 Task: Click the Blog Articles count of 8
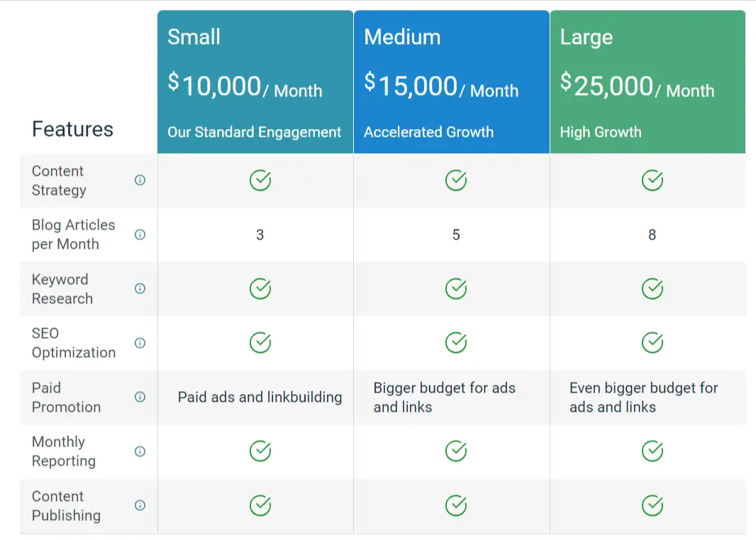tap(652, 235)
